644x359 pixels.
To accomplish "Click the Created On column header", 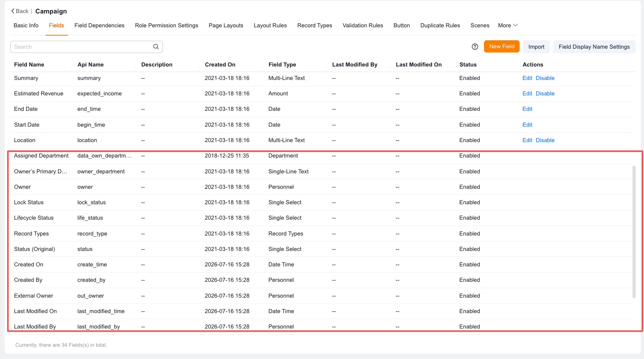I will (220, 65).
